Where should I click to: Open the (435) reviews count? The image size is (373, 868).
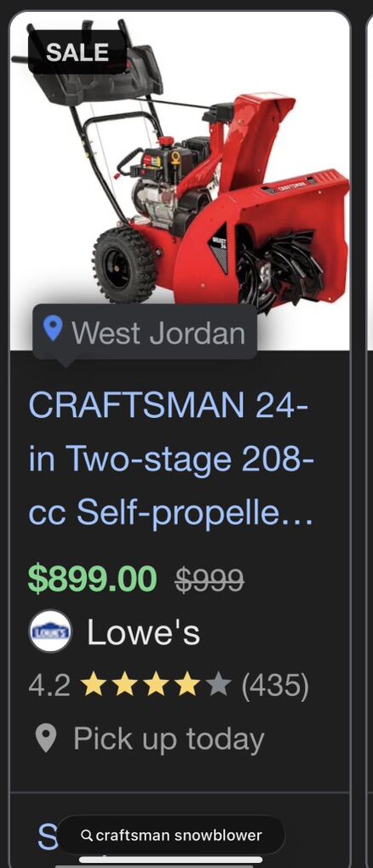275,687
